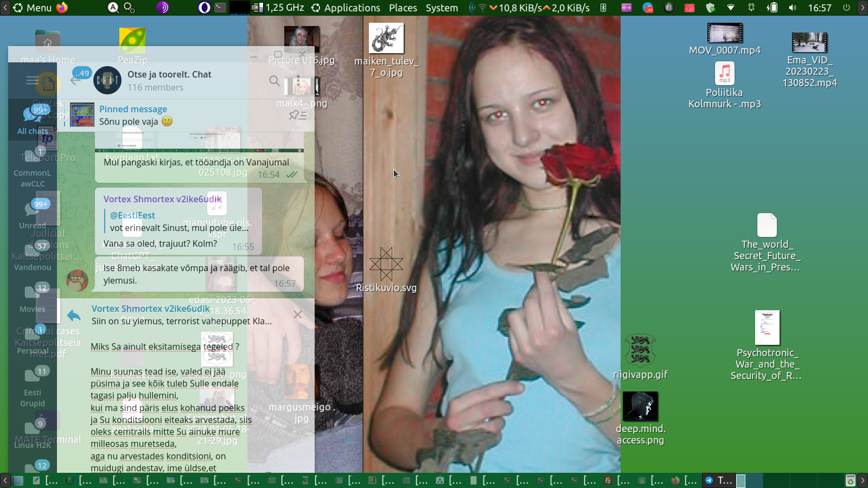Viewport: 868px width, 488px height.
Task: Open the volume control speaker icon
Action: [x=793, y=8]
